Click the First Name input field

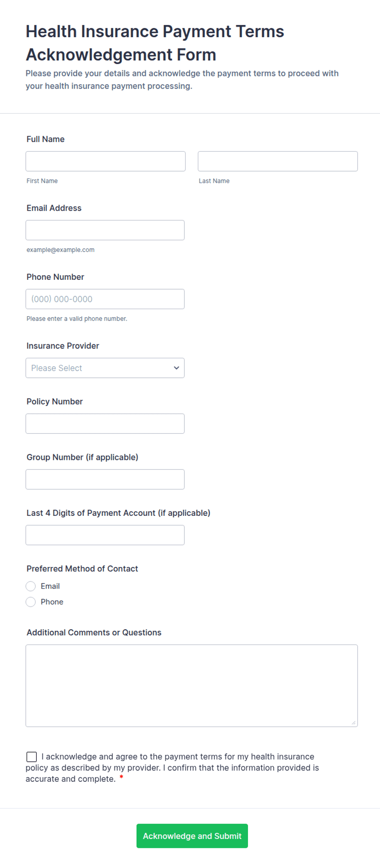[105, 161]
